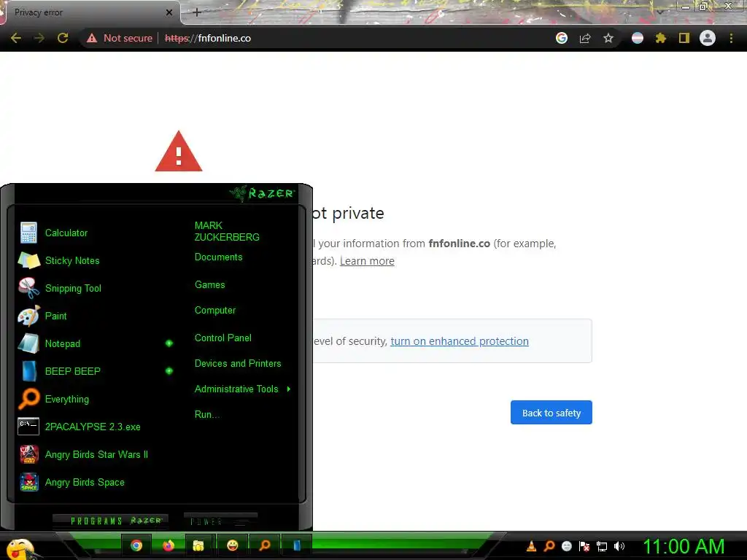Open Documents from start menu
This screenshot has height=560, width=747.
218,257
